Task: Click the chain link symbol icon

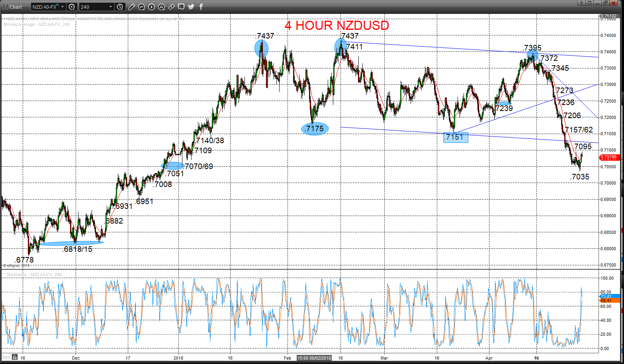Action: (171, 7)
